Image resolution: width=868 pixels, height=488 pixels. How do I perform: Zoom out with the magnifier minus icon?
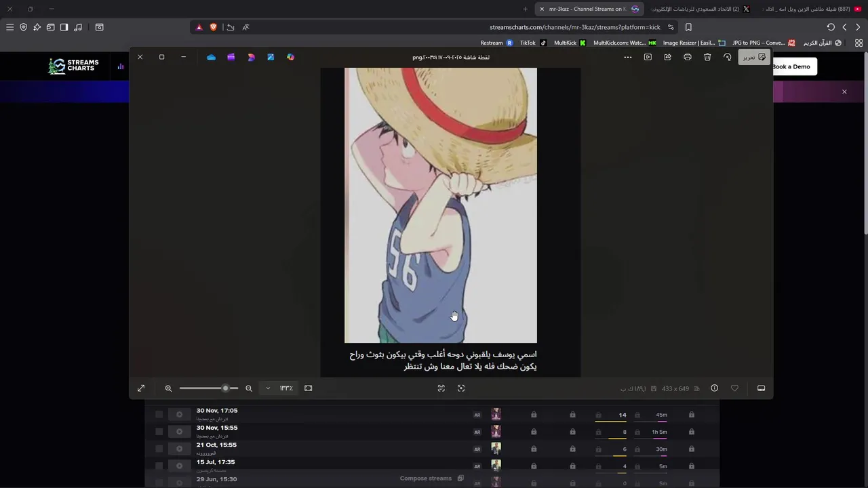click(x=249, y=388)
